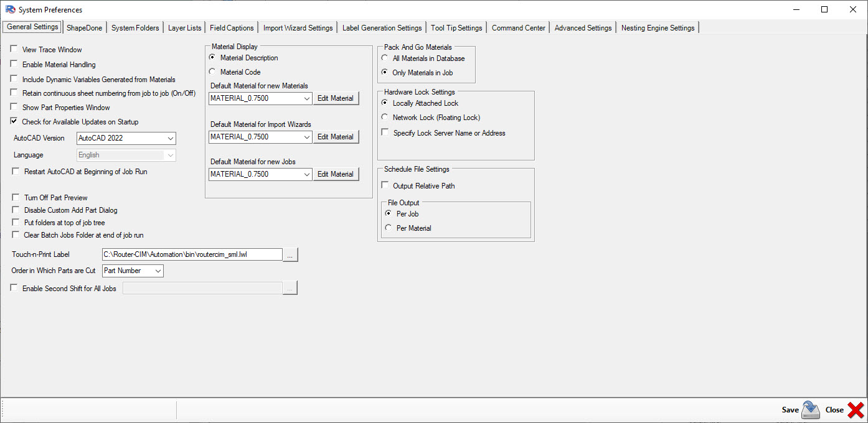
Task: Go to the ShapeDone tab
Action: (x=85, y=28)
